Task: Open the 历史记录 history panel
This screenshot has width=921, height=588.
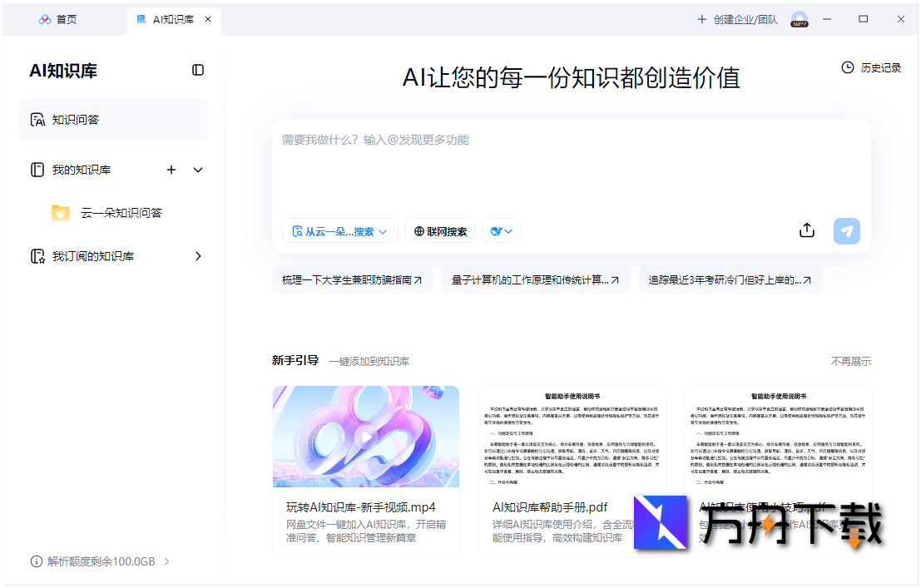Action: coord(871,67)
